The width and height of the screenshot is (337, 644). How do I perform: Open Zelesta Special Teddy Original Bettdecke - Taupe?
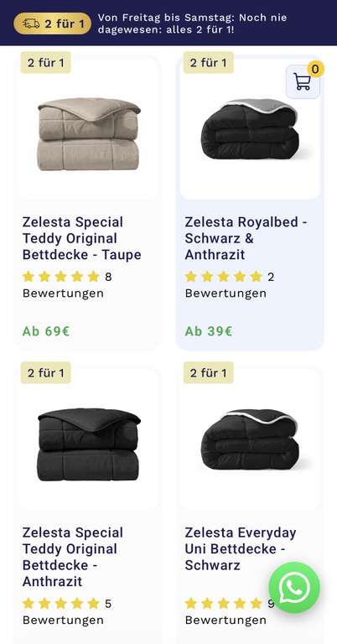click(81, 238)
